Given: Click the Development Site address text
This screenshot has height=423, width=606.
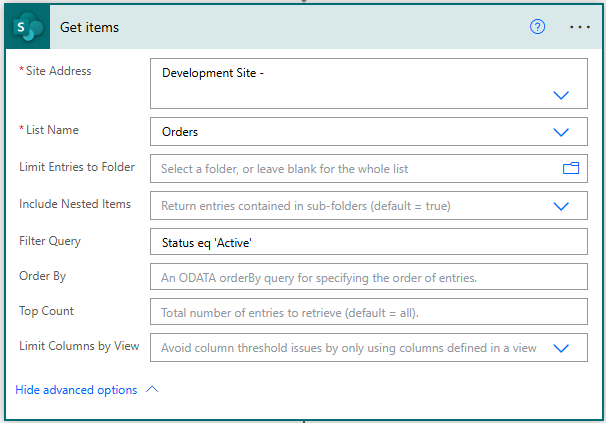Looking at the screenshot, I should pos(212,73).
